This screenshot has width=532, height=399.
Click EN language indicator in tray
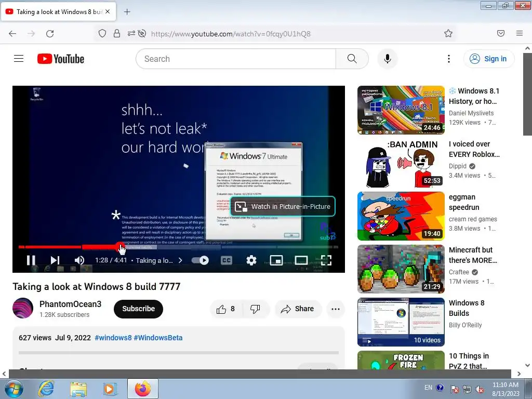point(428,388)
